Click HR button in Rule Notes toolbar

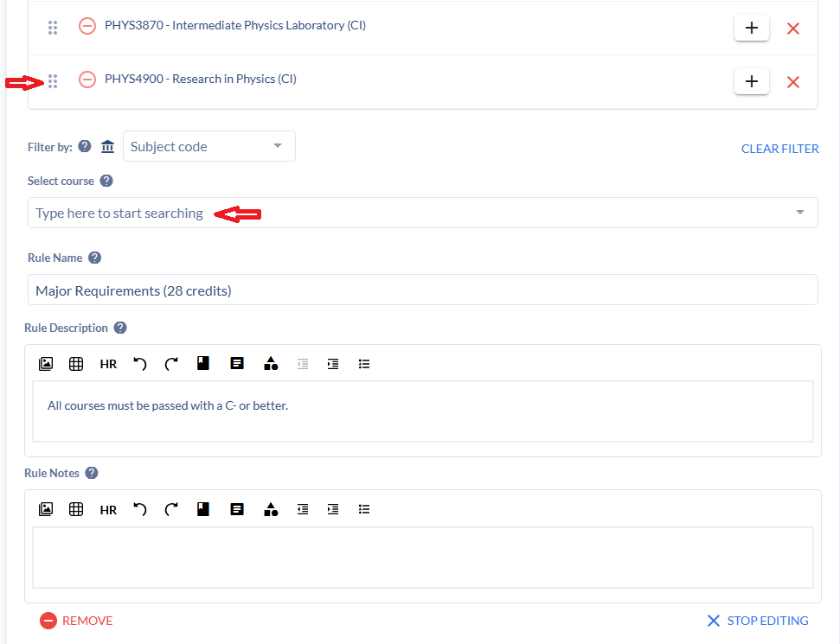(108, 510)
